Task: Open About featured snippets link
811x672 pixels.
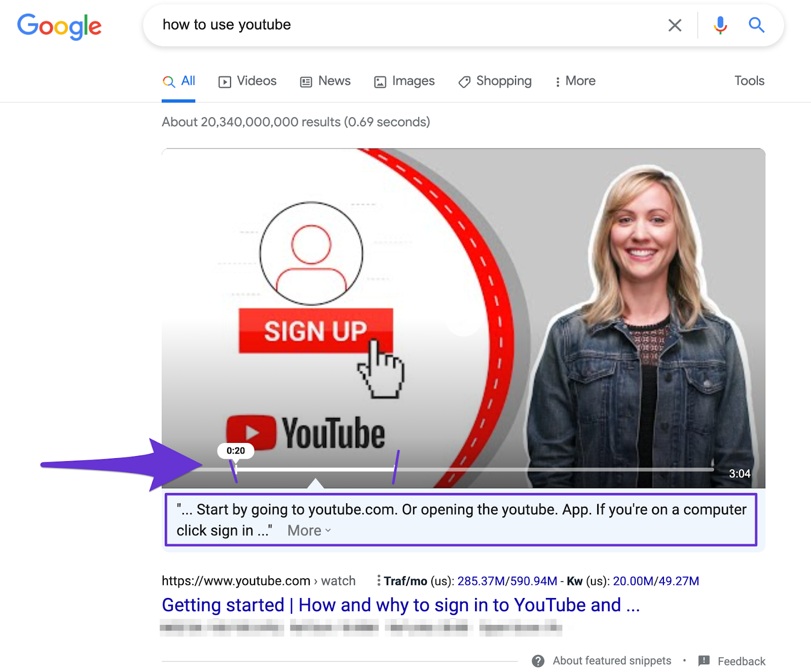Action: 612,661
